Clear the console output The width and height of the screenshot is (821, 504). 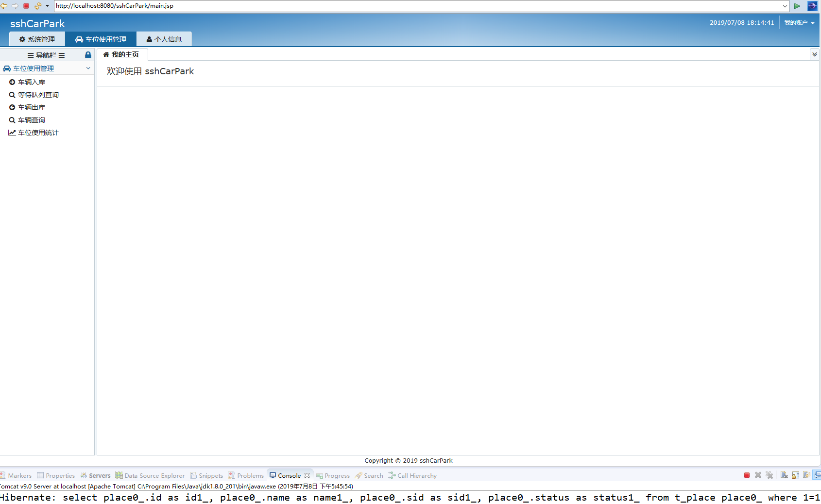pos(784,475)
